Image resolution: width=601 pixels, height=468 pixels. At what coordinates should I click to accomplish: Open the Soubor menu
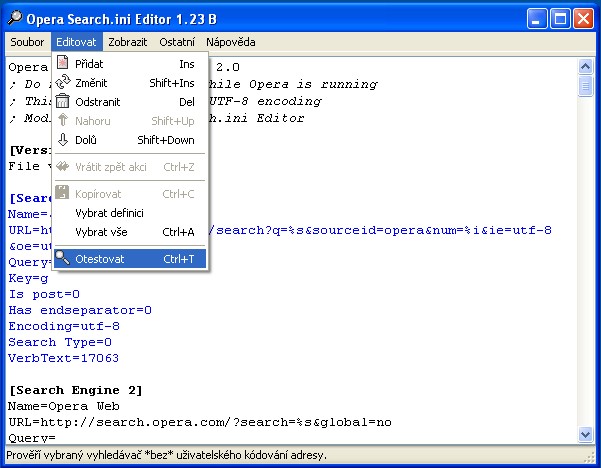click(x=26, y=42)
